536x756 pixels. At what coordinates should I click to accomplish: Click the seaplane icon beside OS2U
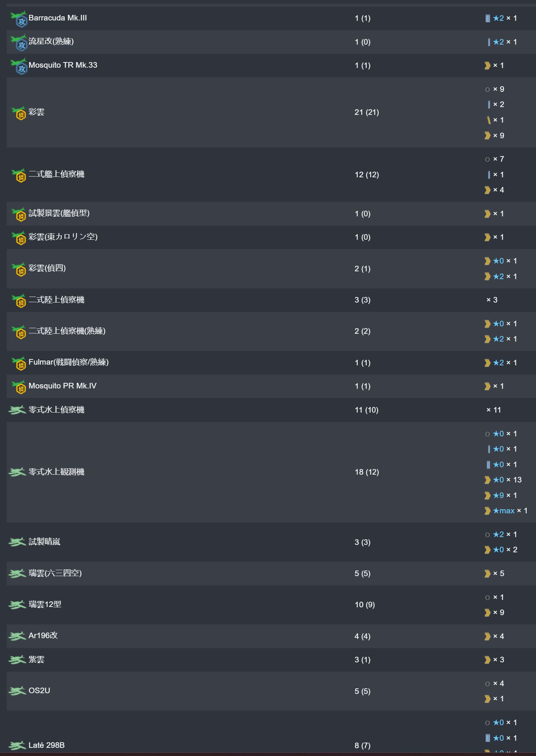pyautogui.click(x=17, y=691)
